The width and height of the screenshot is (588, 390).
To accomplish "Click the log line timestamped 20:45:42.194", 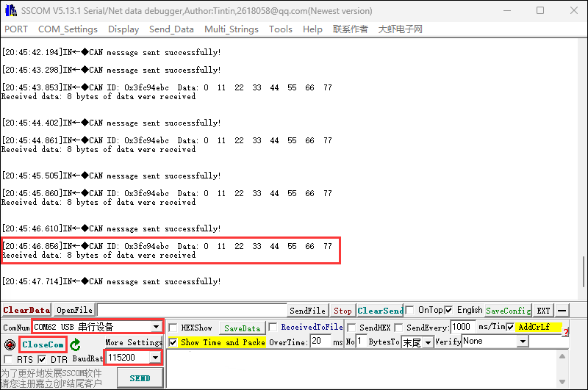I will pos(112,52).
